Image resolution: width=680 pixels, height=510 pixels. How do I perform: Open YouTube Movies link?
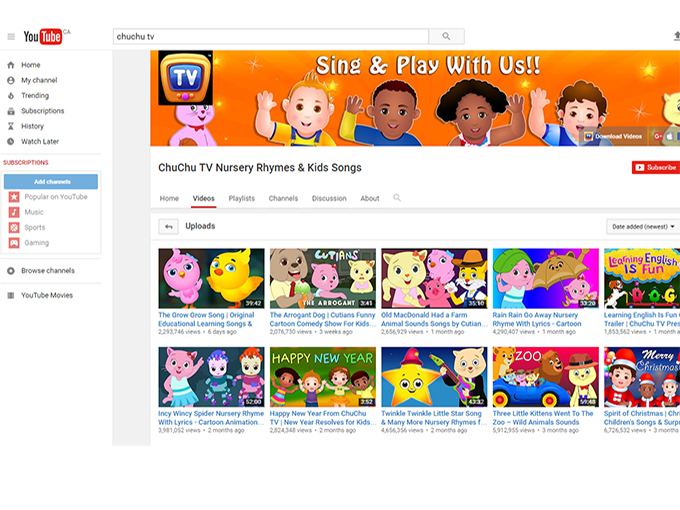click(47, 295)
